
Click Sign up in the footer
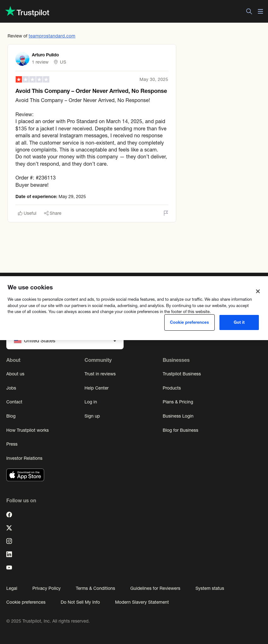[x=92, y=416]
